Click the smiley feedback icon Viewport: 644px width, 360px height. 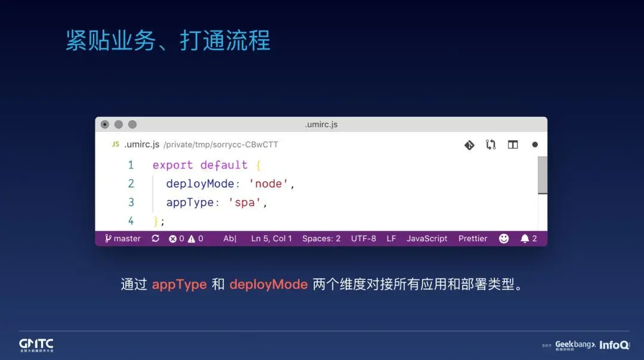504,239
